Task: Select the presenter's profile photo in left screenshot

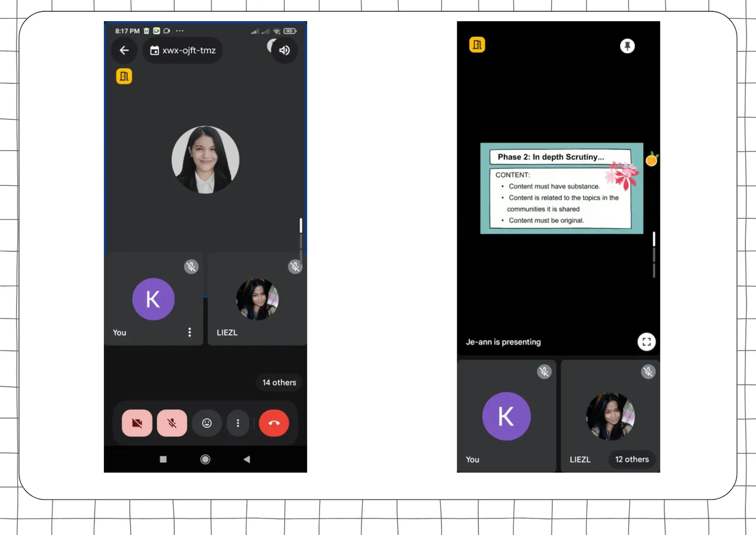Action: point(206,160)
